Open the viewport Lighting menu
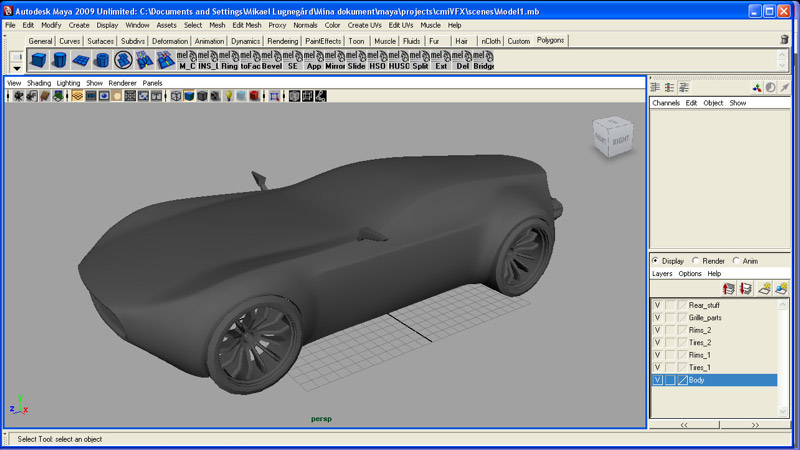800x450 pixels. click(68, 83)
